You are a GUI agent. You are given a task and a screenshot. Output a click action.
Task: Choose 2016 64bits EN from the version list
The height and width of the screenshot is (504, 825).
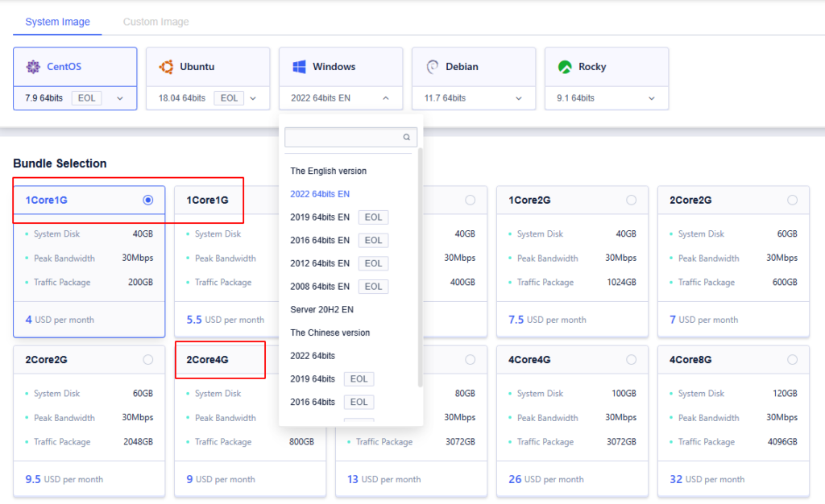pos(320,240)
